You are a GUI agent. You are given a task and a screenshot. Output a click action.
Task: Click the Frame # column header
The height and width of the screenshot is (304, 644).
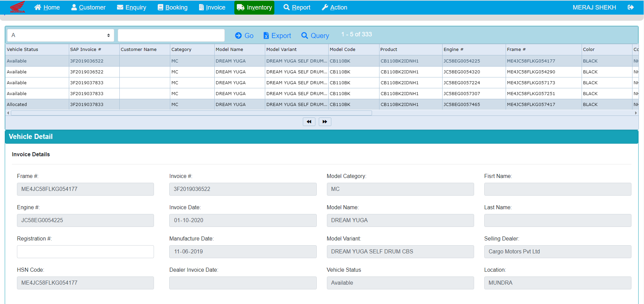point(544,50)
